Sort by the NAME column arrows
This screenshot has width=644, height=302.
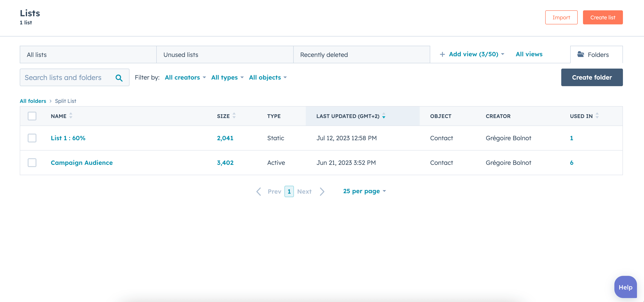71,116
